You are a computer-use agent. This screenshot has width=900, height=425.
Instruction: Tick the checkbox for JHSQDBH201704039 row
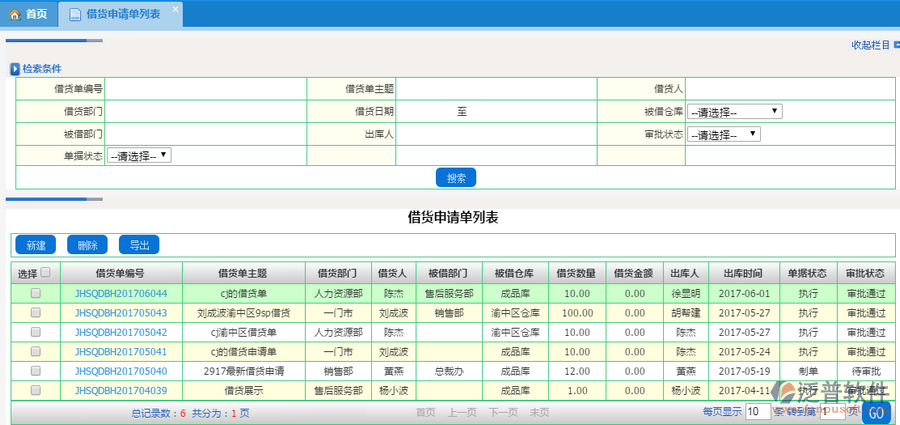[36, 390]
